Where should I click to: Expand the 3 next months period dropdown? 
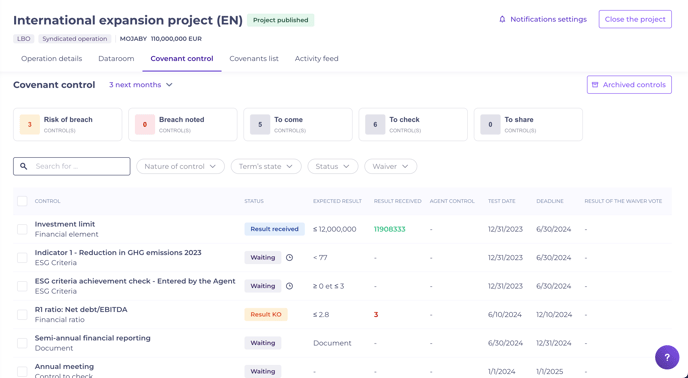(141, 85)
